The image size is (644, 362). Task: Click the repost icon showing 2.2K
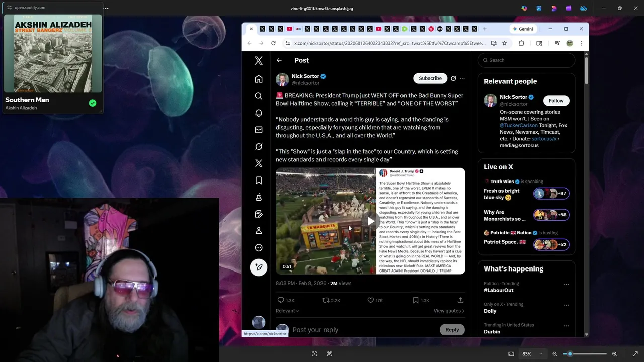coord(326,300)
